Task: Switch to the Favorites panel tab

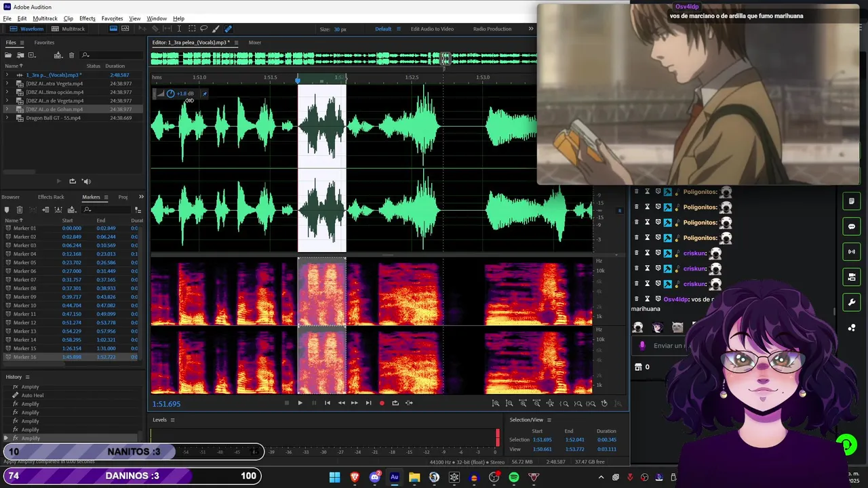Action: [44, 43]
